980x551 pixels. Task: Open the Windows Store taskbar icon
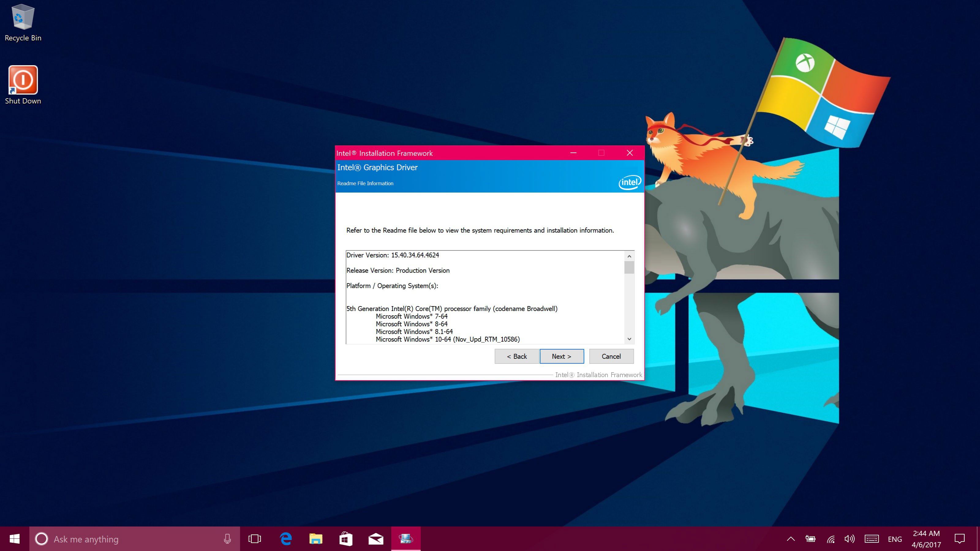[346, 539]
